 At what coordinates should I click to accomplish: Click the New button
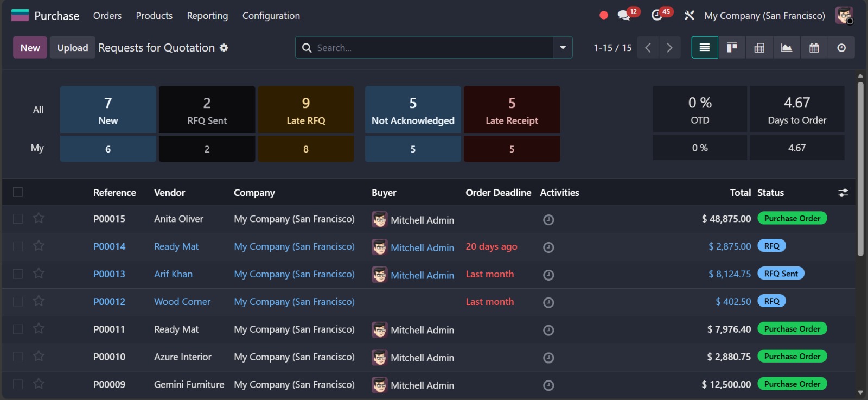tap(30, 48)
